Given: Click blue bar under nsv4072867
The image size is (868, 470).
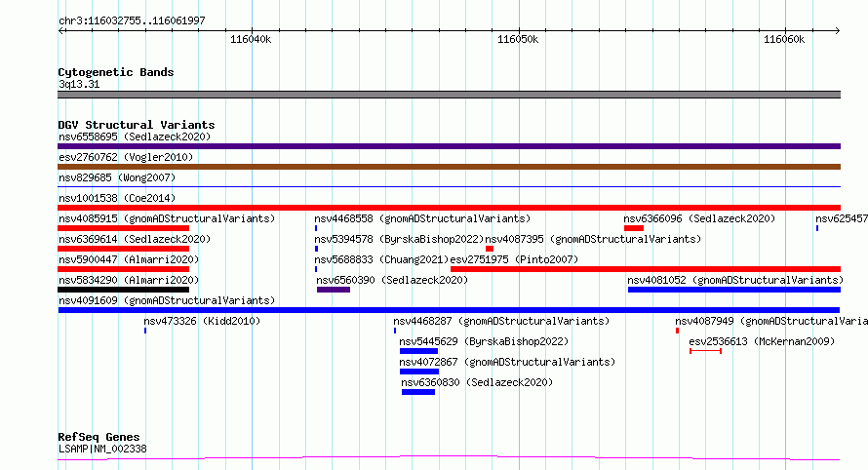Looking at the screenshot, I should 419,372.
